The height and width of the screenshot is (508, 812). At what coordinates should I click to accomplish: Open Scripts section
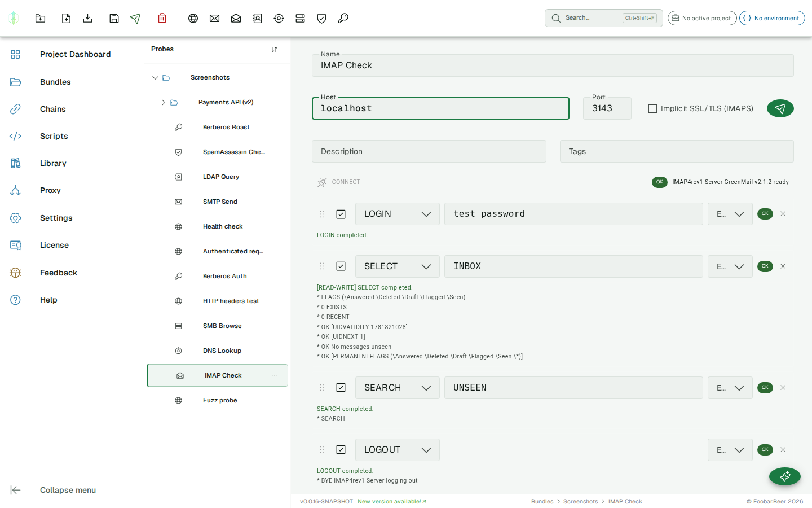click(x=72, y=136)
